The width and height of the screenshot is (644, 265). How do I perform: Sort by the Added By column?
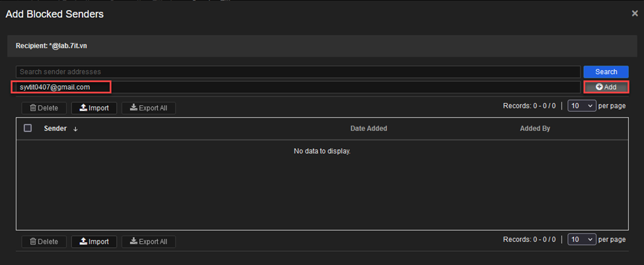535,129
